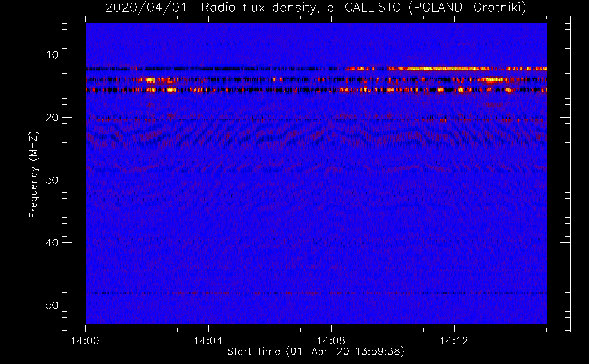Click the '40' frequency axis label
The image size is (589, 364).
(52, 243)
